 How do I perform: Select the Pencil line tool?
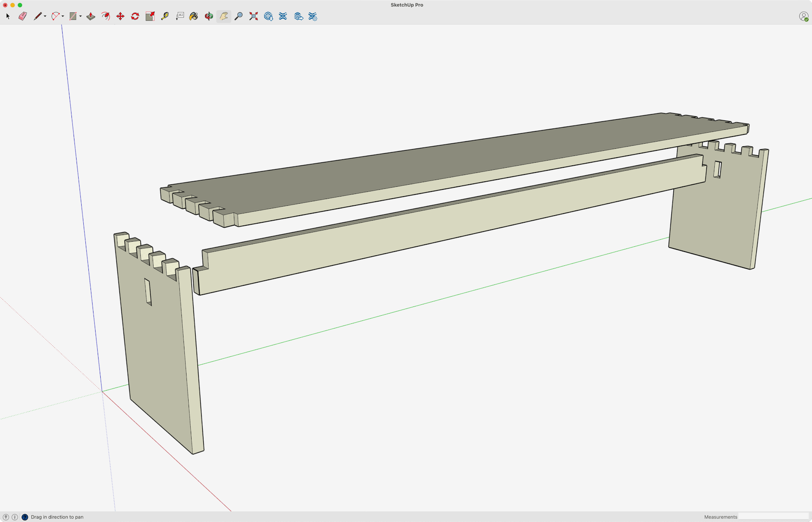pos(38,16)
